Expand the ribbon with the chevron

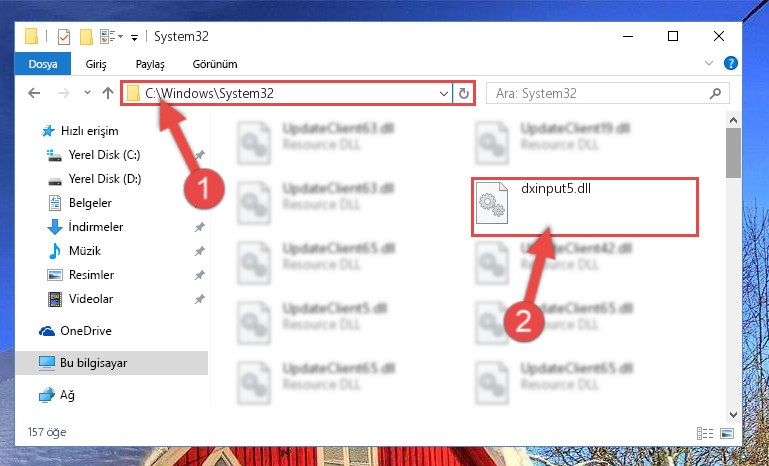709,63
